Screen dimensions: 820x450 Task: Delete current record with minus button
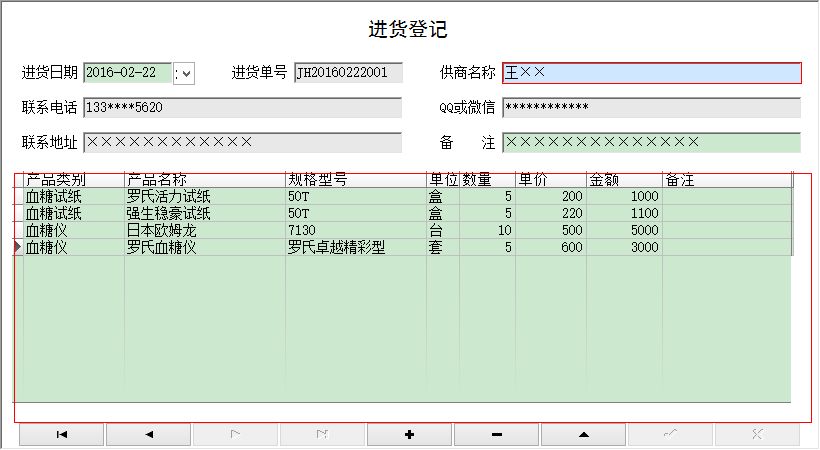point(496,434)
